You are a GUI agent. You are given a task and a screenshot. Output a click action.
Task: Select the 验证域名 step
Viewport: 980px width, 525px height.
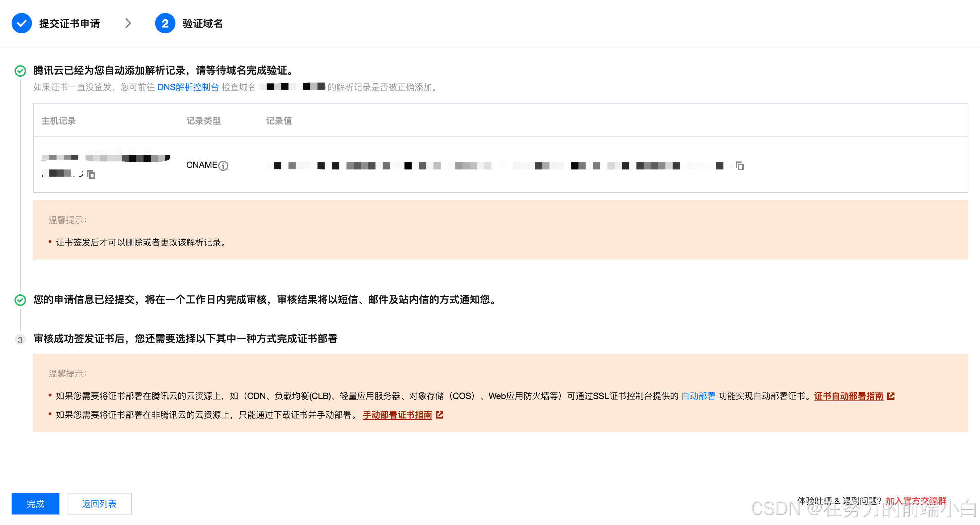point(202,24)
